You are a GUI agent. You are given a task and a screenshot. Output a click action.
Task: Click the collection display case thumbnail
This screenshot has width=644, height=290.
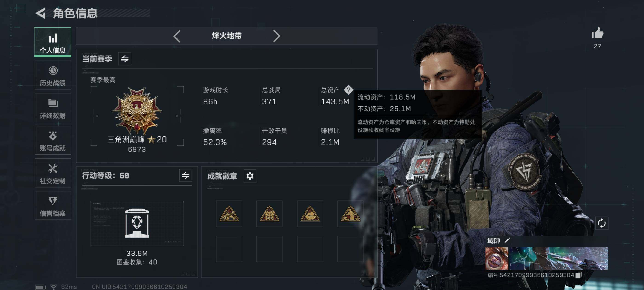137,223
